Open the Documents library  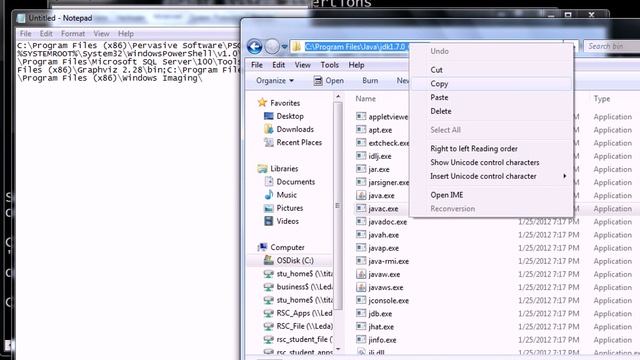pyautogui.click(x=296, y=182)
